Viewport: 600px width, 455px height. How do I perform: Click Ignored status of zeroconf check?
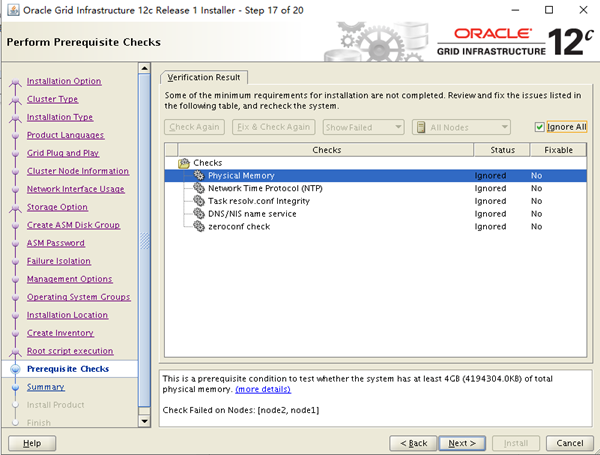click(490, 226)
